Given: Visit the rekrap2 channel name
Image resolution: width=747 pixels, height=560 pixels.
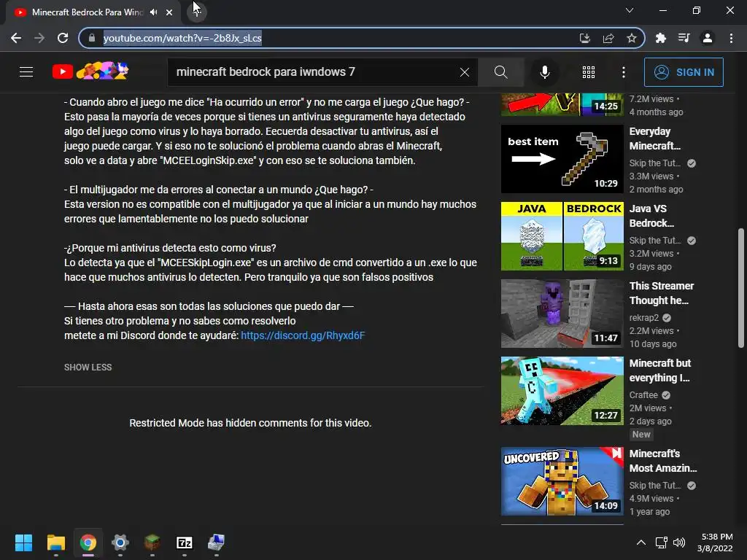Looking at the screenshot, I should pos(644,318).
